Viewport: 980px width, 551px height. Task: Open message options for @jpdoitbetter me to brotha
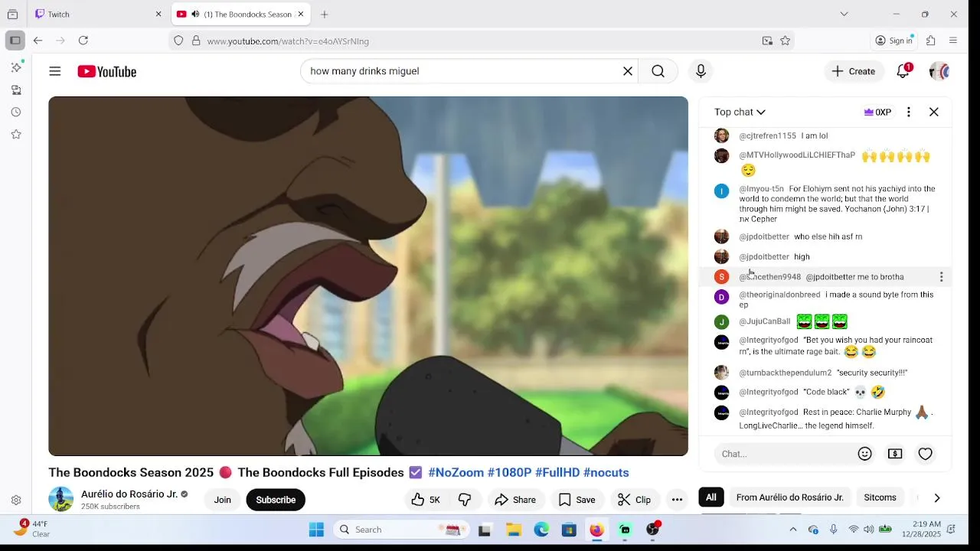(x=942, y=277)
